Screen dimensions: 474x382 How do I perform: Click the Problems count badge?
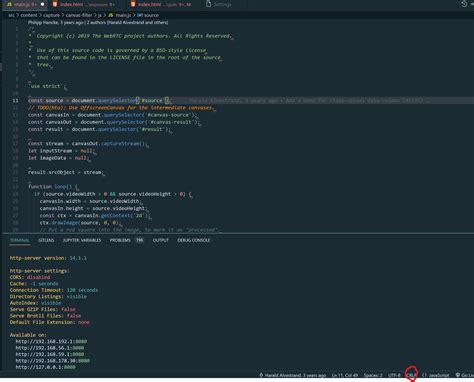(x=139, y=240)
